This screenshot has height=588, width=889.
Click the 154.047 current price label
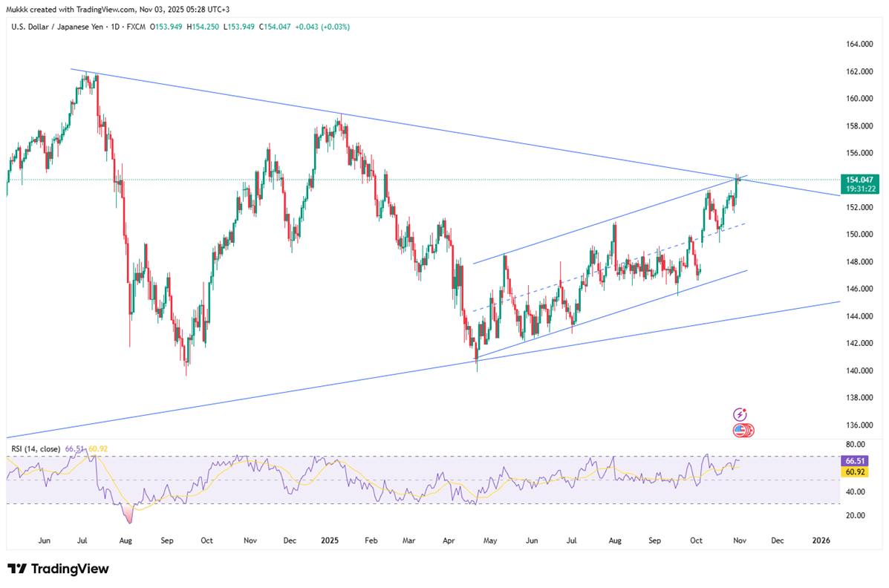tap(860, 180)
